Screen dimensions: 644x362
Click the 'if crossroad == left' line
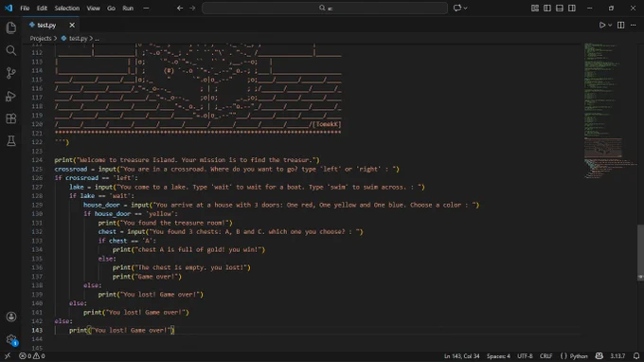pos(96,178)
